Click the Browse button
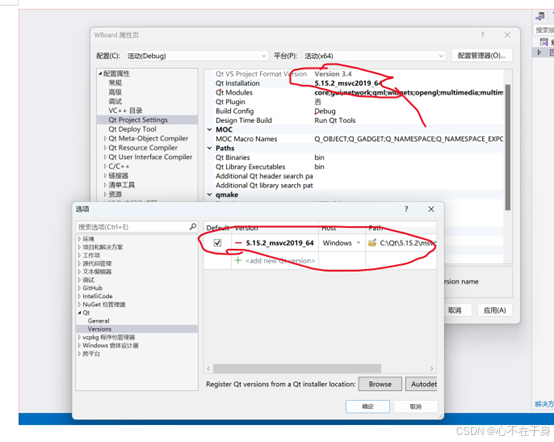554x442 pixels. click(380, 384)
